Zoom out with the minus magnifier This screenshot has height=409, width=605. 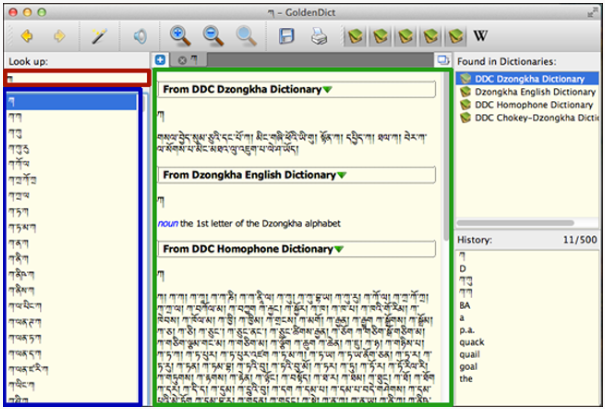(212, 37)
